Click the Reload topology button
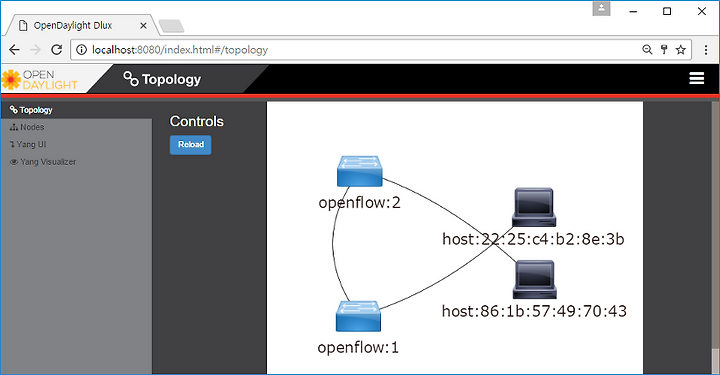Screen dimensions: 720x375 [x=191, y=145]
